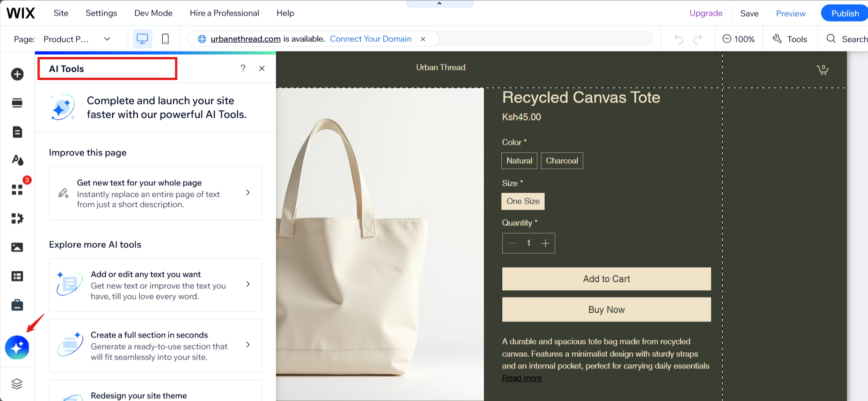Redo the last action
Screen dimensions: 868x401
[x=698, y=39]
